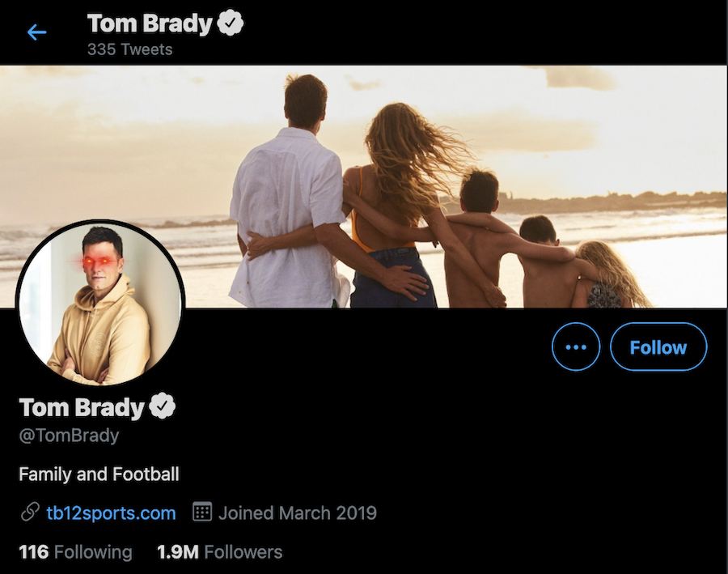Show the 1.9M Followers list
The height and width of the screenshot is (574, 728).
(219, 552)
